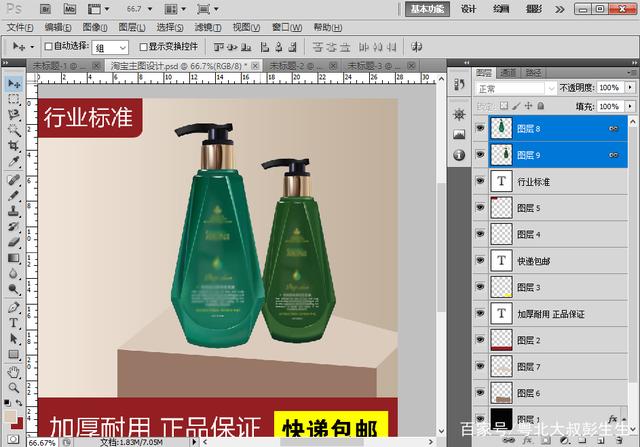Select the Magic Wand tool

coord(14,130)
